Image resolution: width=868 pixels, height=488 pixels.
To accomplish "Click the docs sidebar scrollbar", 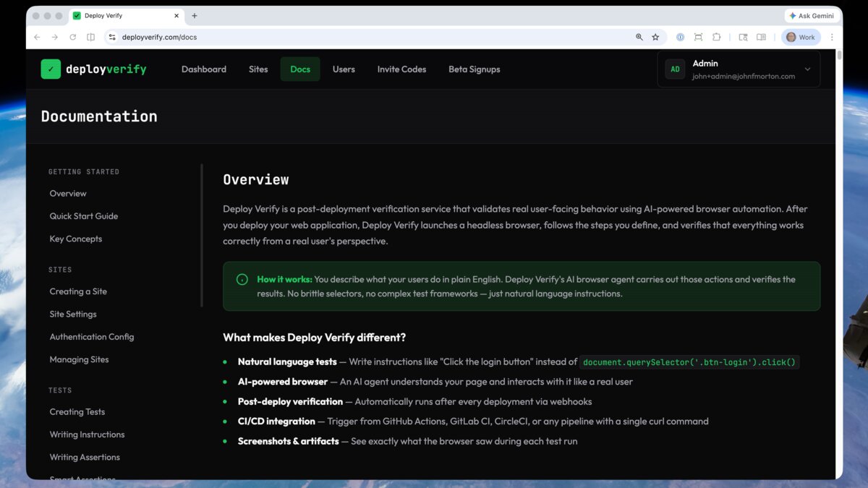I will (202, 235).
